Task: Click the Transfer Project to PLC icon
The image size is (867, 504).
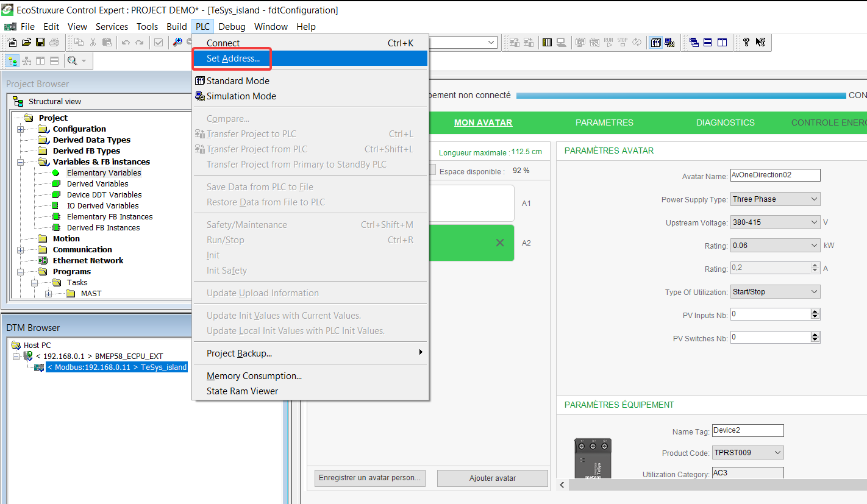Action: [515, 42]
